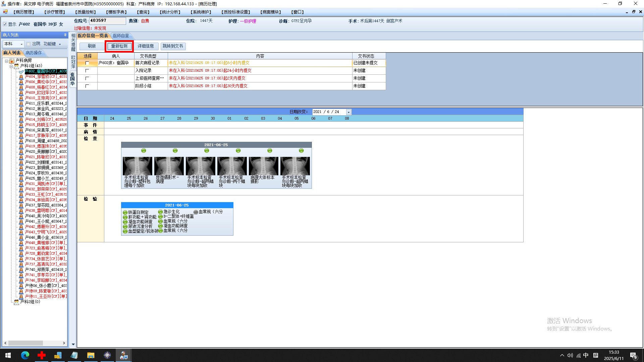
Task: Click green status dot above 病理大体标本摄影
Action: pos(270,151)
